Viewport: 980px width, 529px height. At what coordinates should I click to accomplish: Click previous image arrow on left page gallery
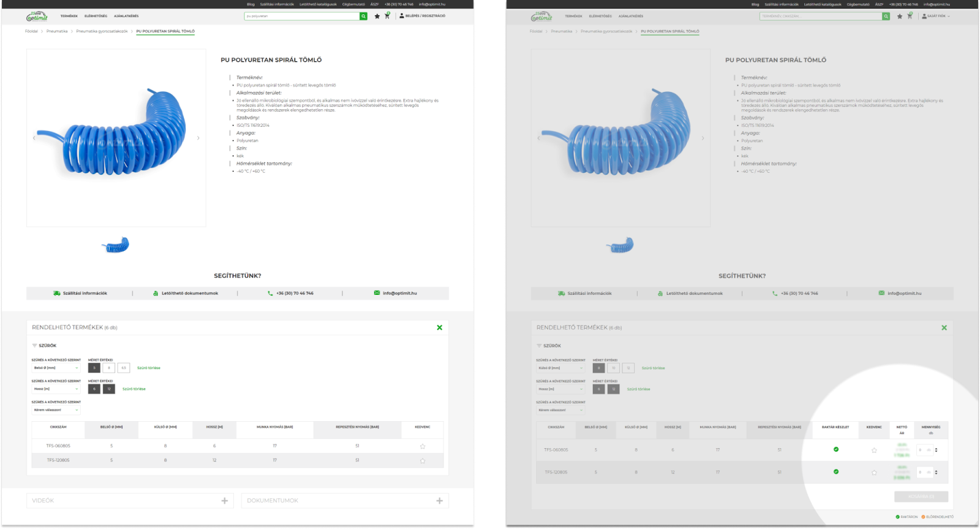click(x=34, y=138)
